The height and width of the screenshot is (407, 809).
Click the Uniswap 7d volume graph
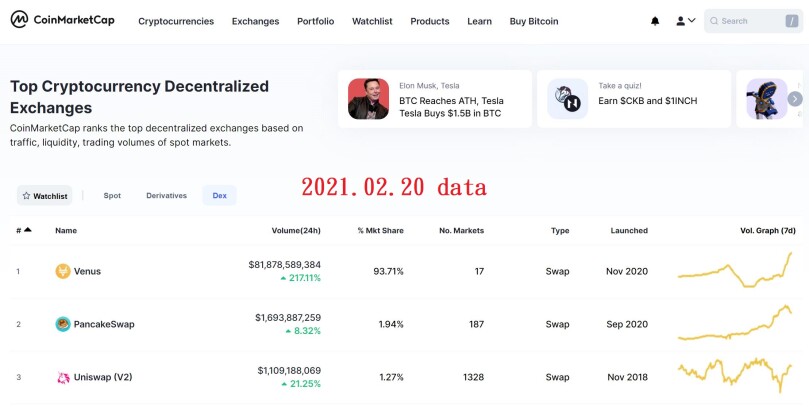tap(735, 375)
